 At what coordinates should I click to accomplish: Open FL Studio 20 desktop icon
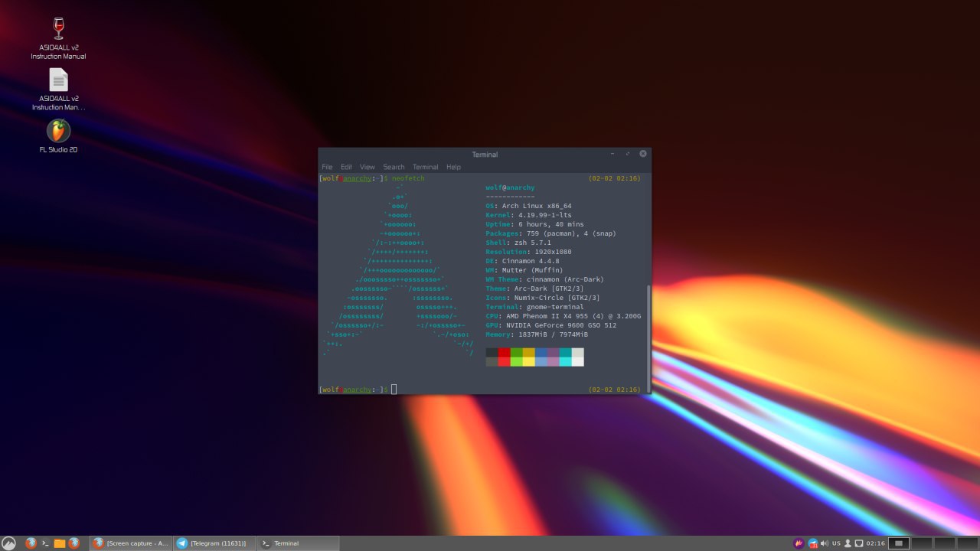pyautogui.click(x=58, y=136)
